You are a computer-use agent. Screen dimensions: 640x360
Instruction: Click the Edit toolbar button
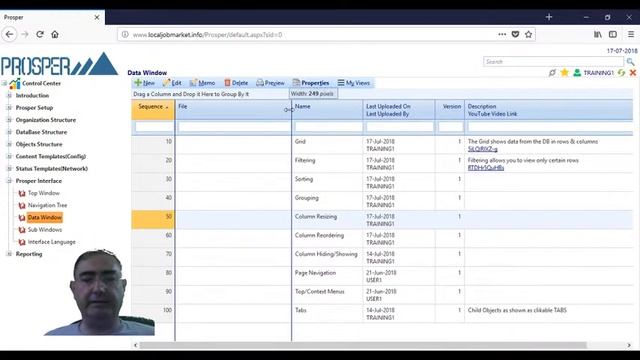[x=172, y=83]
